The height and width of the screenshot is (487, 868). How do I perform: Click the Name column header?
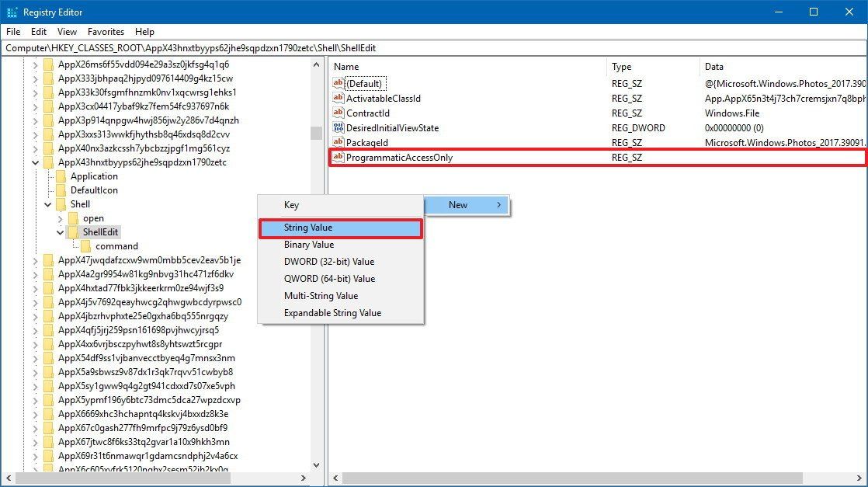pyautogui.click(x=349, y=66)
